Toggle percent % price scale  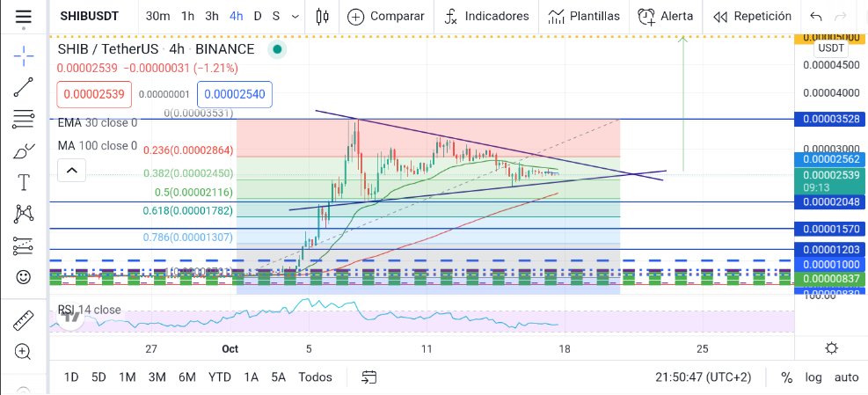pyautogui.click(x=786, y=377)
